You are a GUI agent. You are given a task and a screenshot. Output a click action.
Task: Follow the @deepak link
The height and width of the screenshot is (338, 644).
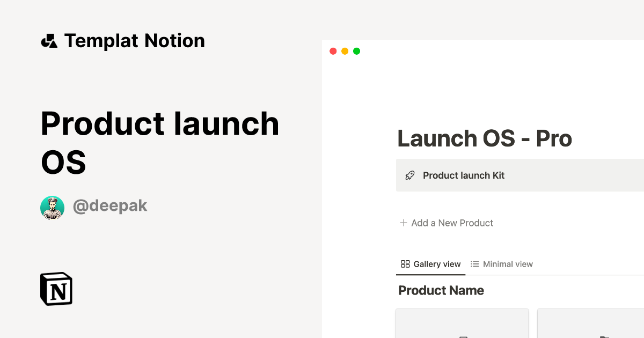pyautogui.click(x=110, y=205)
